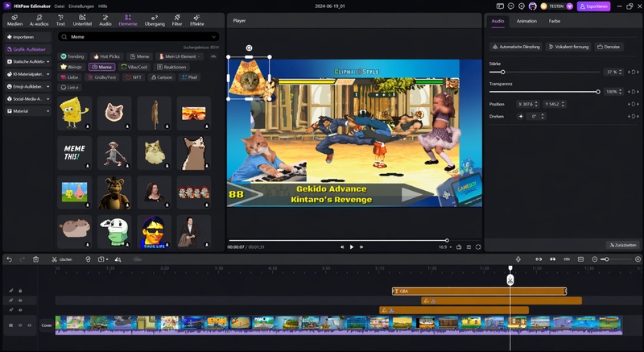Click the Drehen flip icon button
The image size is (644, 352).
(x=520, y=116)
